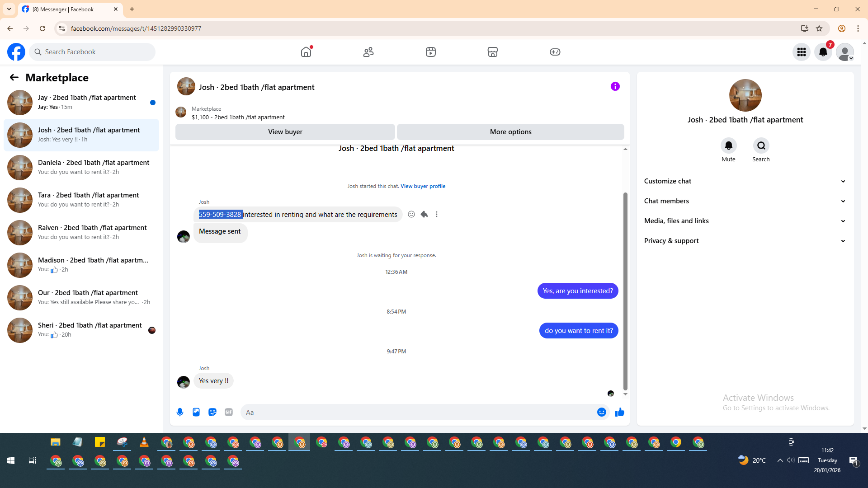Open the Marketplace storefront icon
Image resolution: width=868 pixels, height=488 pixels.
coord(493,52)
